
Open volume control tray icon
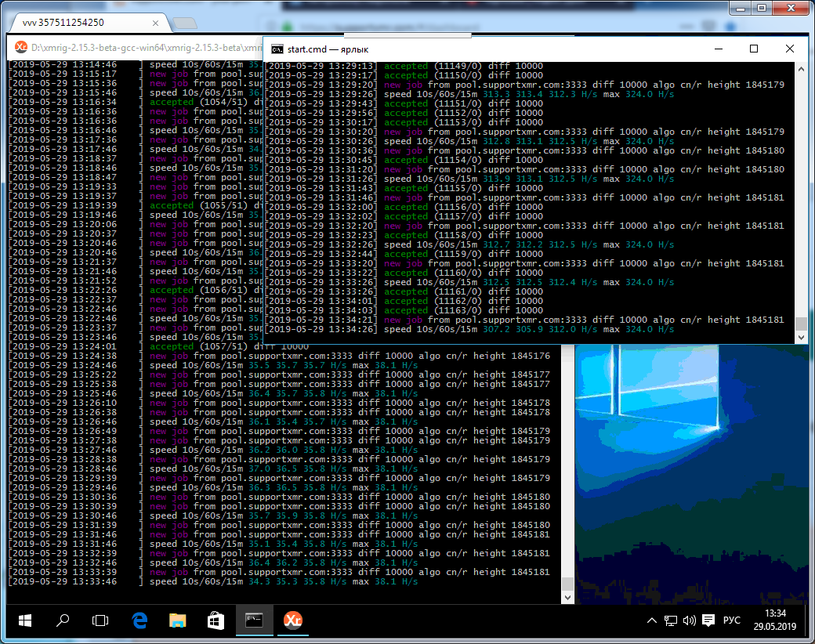(x=689, y=620)
